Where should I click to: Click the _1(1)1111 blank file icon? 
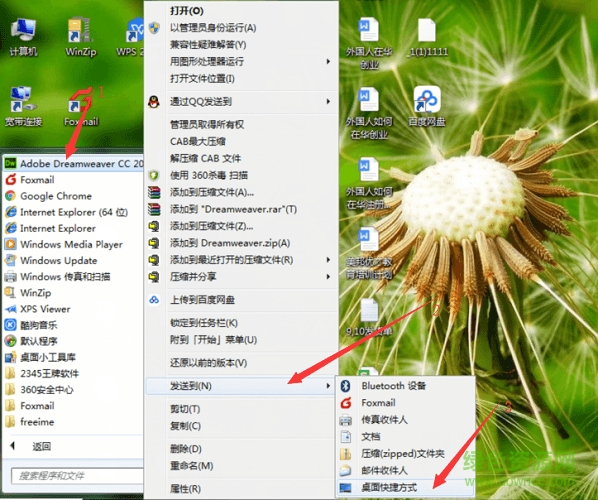tap(427, 37)
